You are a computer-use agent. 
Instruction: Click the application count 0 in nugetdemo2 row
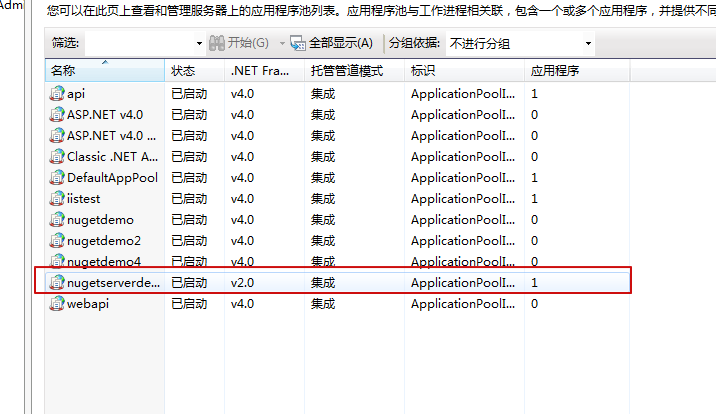point(534,241)
